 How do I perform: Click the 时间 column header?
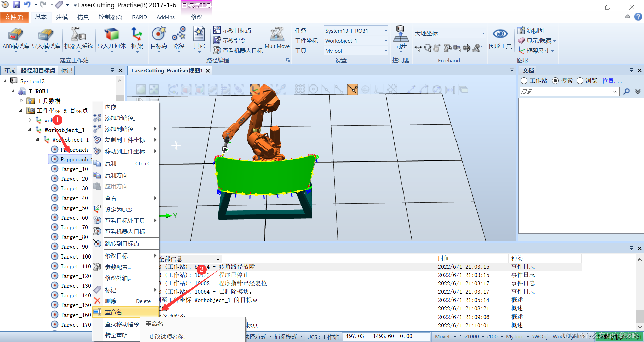[x=444, y=259]
